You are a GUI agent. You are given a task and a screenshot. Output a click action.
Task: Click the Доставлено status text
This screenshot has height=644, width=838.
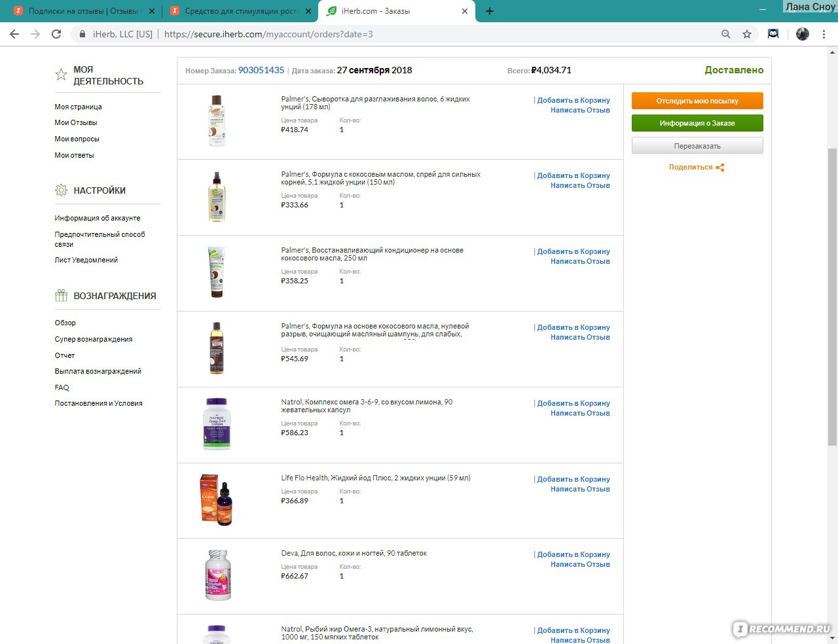point(734,70)
